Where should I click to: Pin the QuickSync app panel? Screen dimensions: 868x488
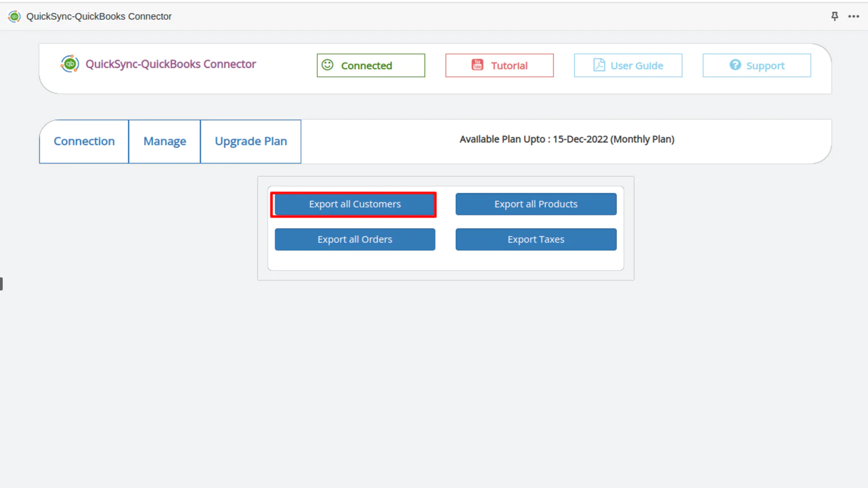834,16
